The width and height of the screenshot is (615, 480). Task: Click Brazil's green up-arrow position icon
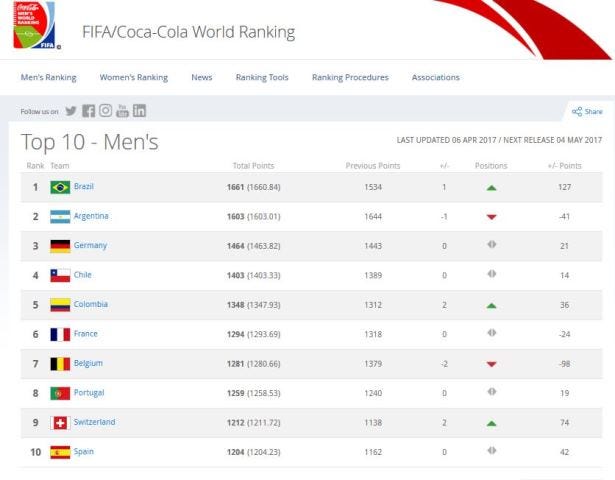(491, 187)
